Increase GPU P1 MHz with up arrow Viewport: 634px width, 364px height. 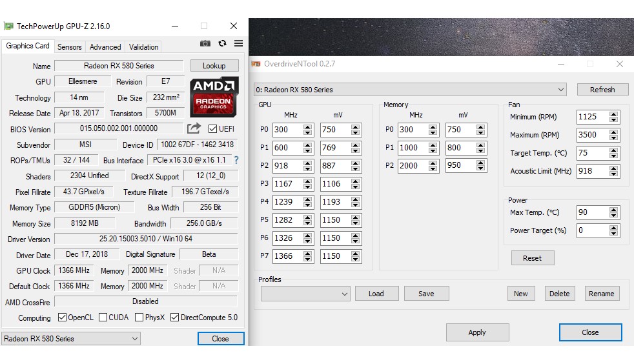click(308, 145)
